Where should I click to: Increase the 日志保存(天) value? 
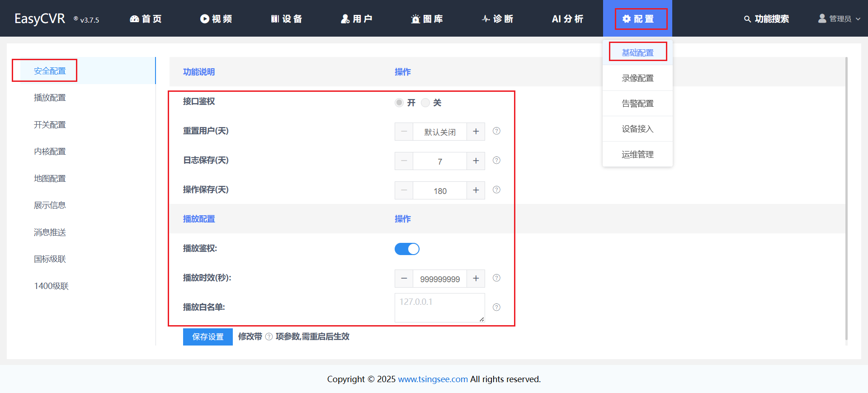click(x=476, y=161)
